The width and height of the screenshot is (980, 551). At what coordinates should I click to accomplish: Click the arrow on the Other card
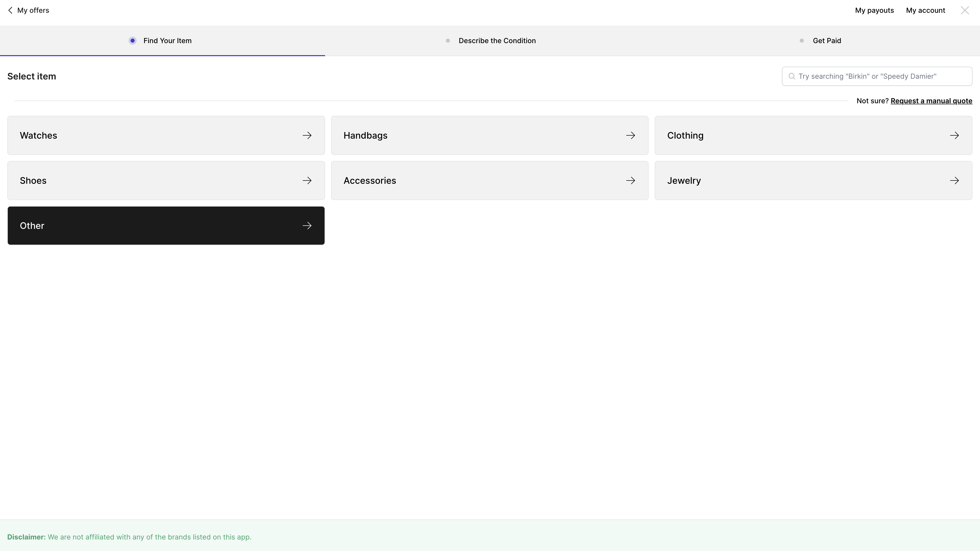tap(307, 226)
